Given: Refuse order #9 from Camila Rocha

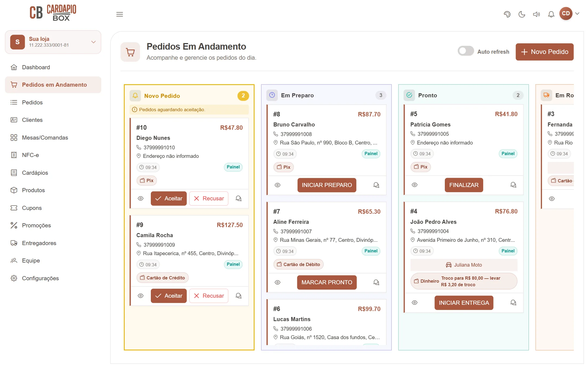Looking at the screenshot, I should coord(209,296).
